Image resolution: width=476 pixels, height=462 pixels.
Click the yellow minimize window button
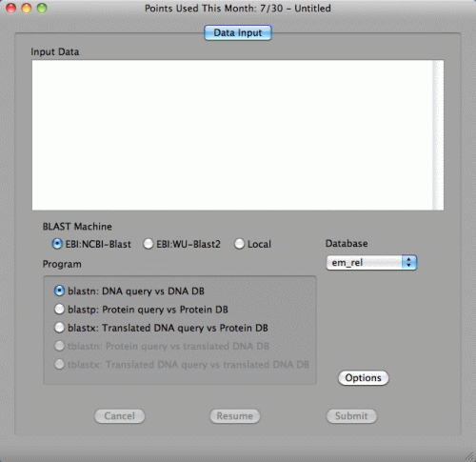pos(27,8)
